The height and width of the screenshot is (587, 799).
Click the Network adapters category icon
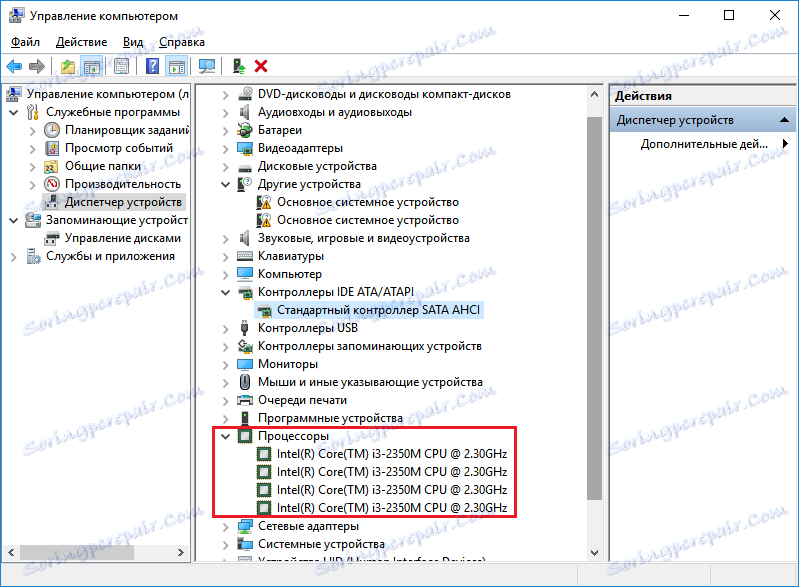pos(245,526)
